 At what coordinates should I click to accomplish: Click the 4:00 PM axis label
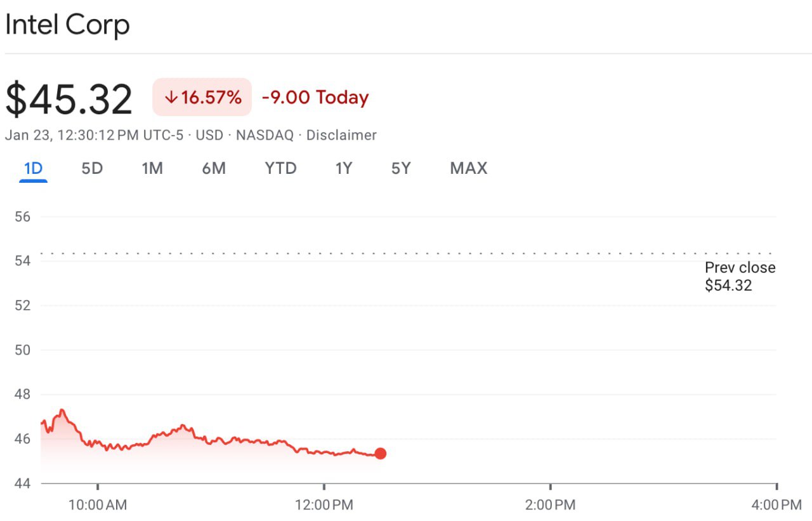point(776,505)
